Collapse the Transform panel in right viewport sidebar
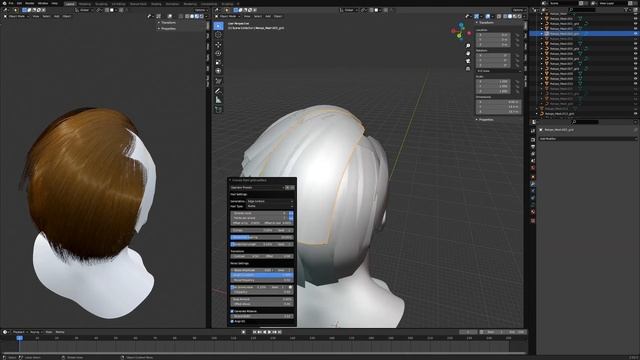The height and width of the screenshot is (360, 640). (x=485, y=23)
